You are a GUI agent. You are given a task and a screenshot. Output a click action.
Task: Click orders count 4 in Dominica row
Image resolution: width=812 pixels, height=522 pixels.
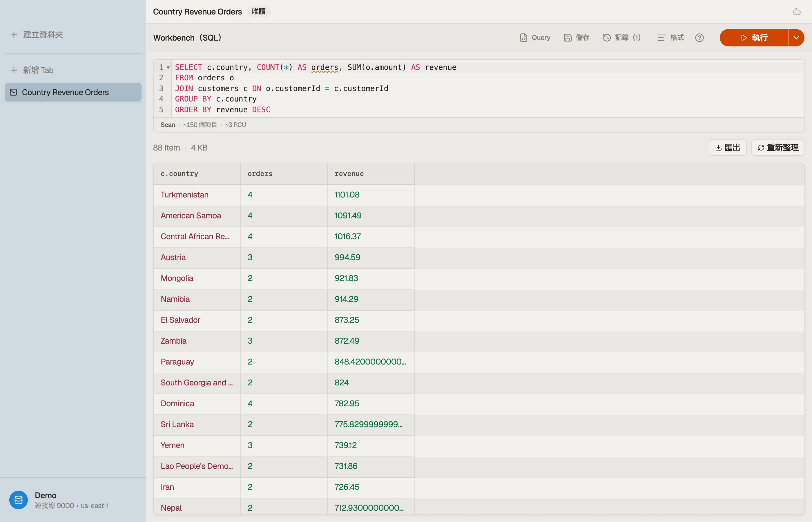click(250, 404)
